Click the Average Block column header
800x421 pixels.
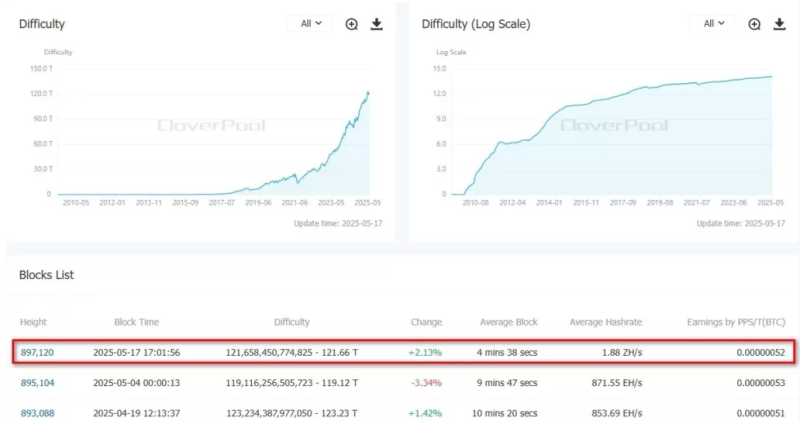(508, 322)
